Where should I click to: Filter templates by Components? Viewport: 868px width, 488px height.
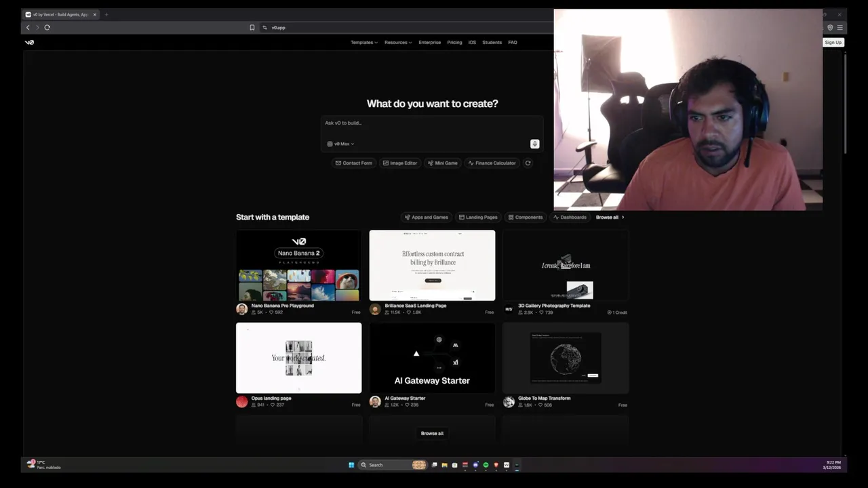pyautogui.click(x=526, y=217)
